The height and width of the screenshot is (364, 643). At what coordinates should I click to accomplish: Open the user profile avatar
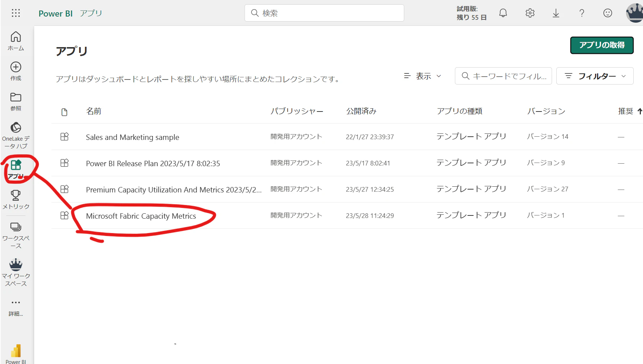tap(635, 13)
